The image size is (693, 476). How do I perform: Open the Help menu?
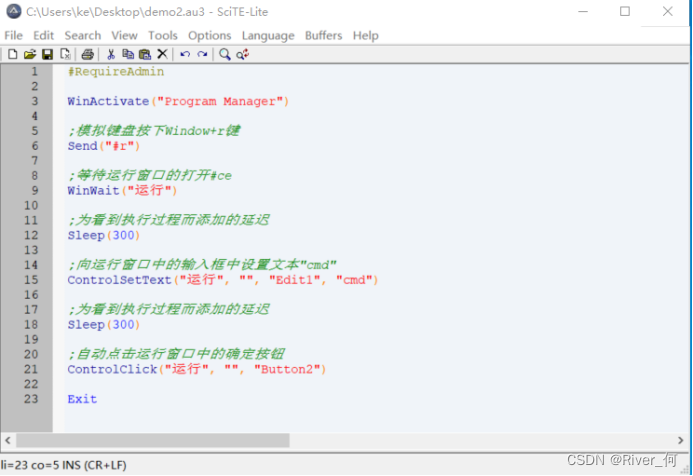(x=366, y=35)
